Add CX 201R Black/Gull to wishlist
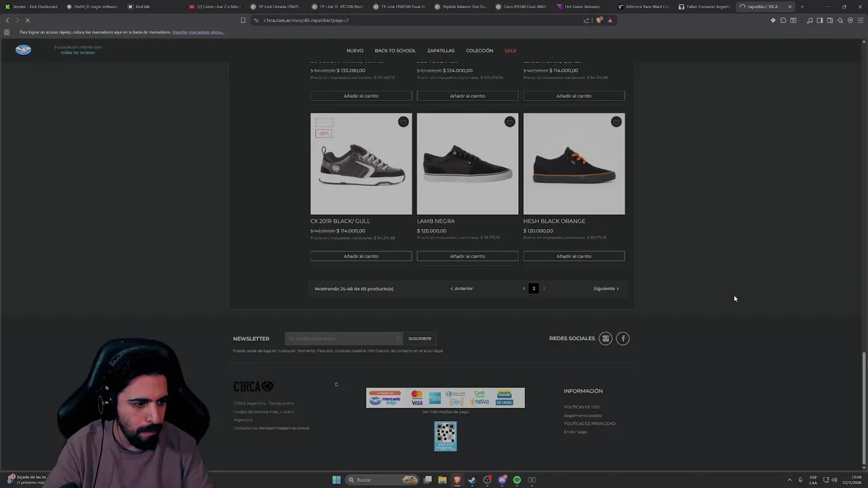This screenshot has width=868, height=488. coord(403,122)
